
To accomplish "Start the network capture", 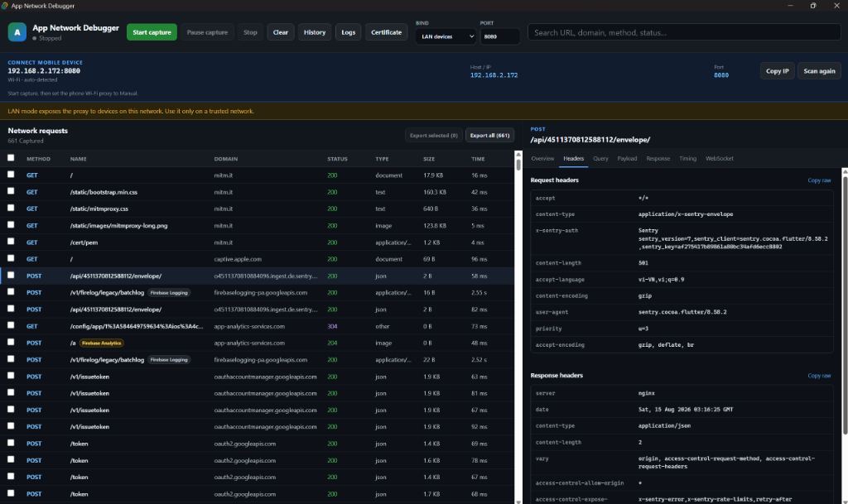I will [152, 32].
